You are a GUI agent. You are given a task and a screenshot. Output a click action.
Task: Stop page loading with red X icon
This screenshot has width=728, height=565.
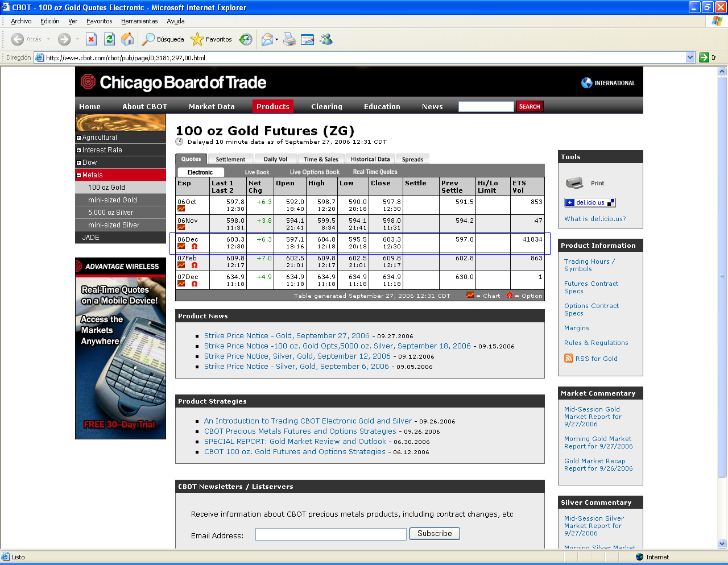click(x=91, y=39)
